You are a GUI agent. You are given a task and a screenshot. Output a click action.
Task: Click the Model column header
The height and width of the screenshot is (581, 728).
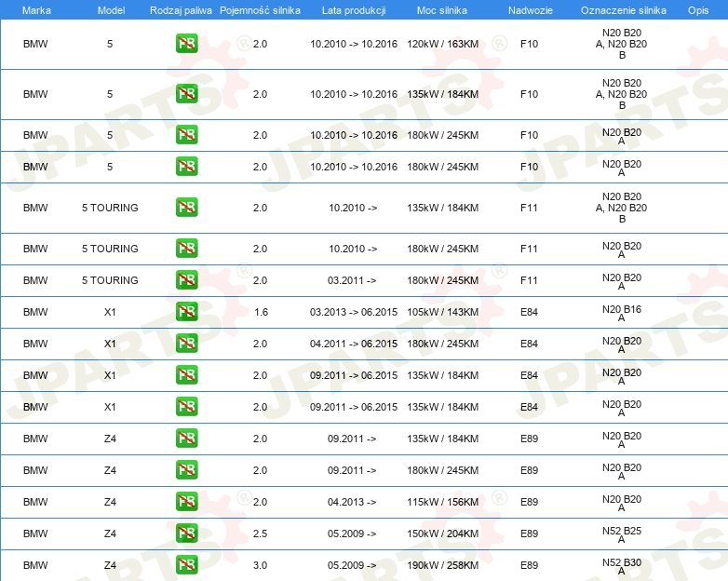(111, 10)
